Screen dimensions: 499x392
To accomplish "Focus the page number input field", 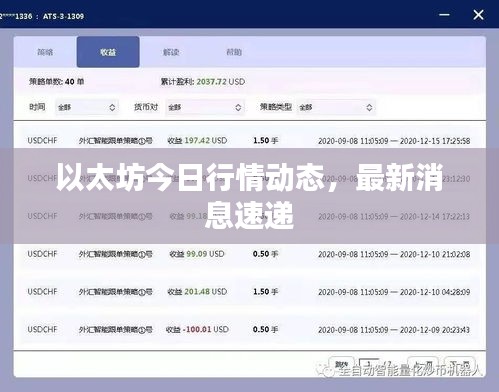I will tap(369, 364).
